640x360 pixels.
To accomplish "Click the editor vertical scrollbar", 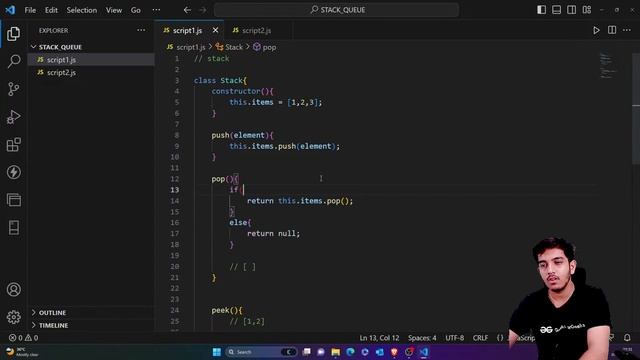I will click(x=636, y=110).
